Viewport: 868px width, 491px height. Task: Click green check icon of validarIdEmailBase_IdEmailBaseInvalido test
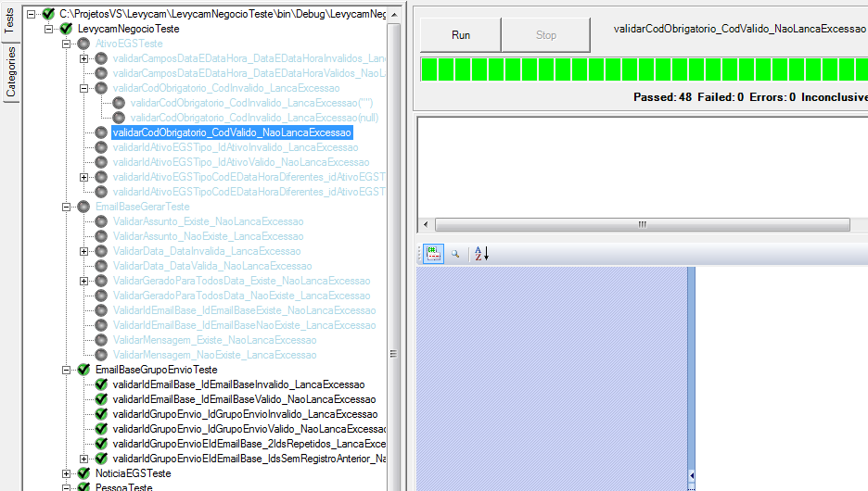click(101, 384)
